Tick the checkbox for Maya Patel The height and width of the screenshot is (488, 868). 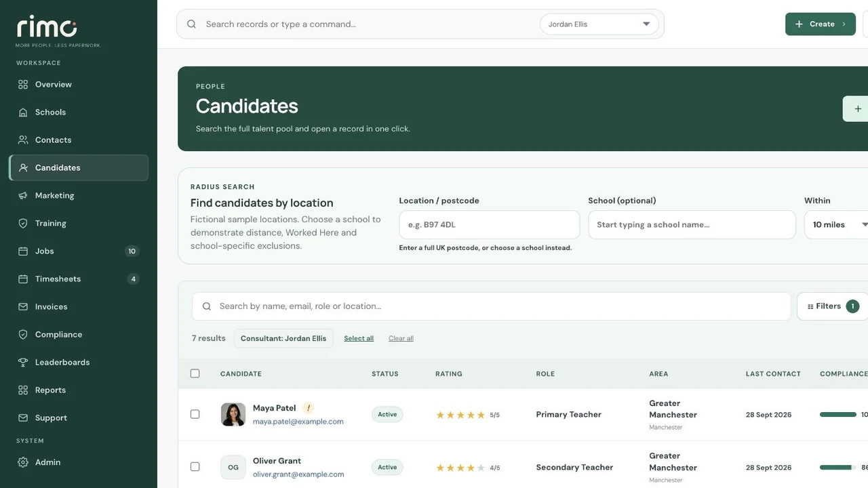[195, 414]
